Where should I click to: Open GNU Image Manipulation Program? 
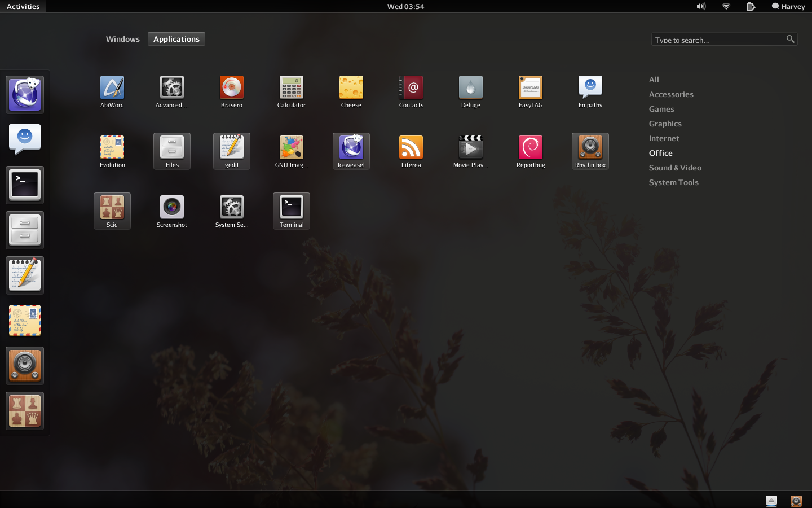click(292, 151)
